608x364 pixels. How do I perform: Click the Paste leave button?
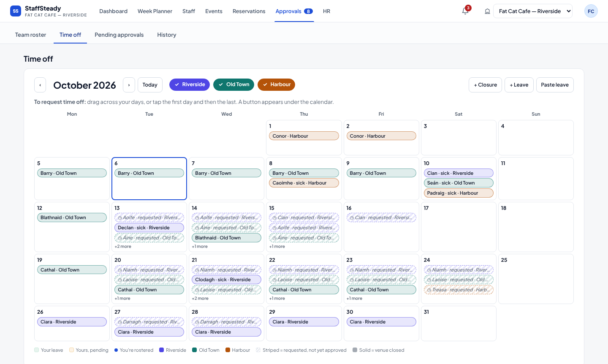tap(555, 85)
